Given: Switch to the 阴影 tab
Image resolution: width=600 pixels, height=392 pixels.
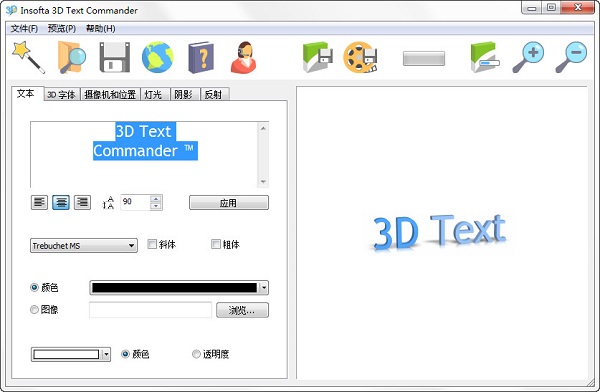Looking at the screenshot, I should (184, 95).
